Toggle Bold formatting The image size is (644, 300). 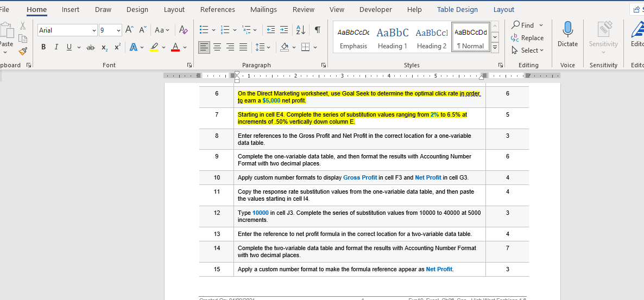[x=43, y=48]
